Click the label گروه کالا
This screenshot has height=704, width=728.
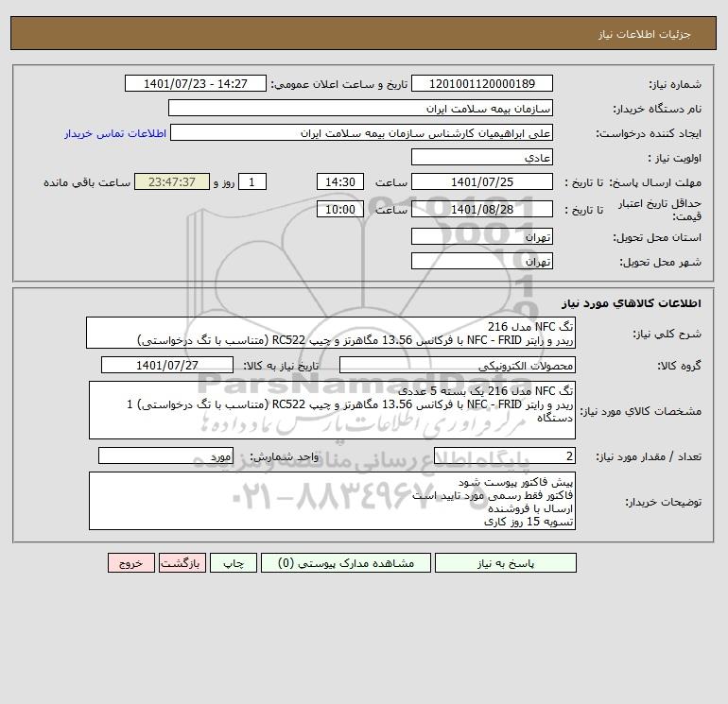pyautogui.click(x=680, y=366)
